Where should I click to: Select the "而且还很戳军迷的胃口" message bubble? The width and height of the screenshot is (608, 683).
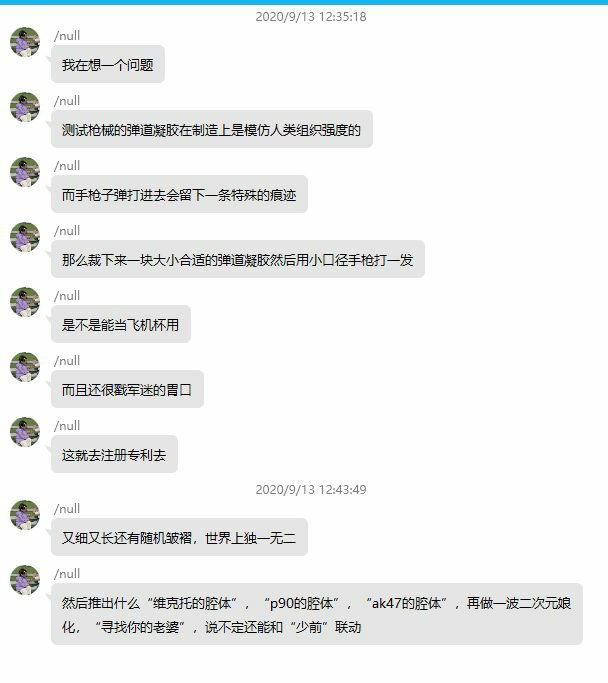point(127,389)
